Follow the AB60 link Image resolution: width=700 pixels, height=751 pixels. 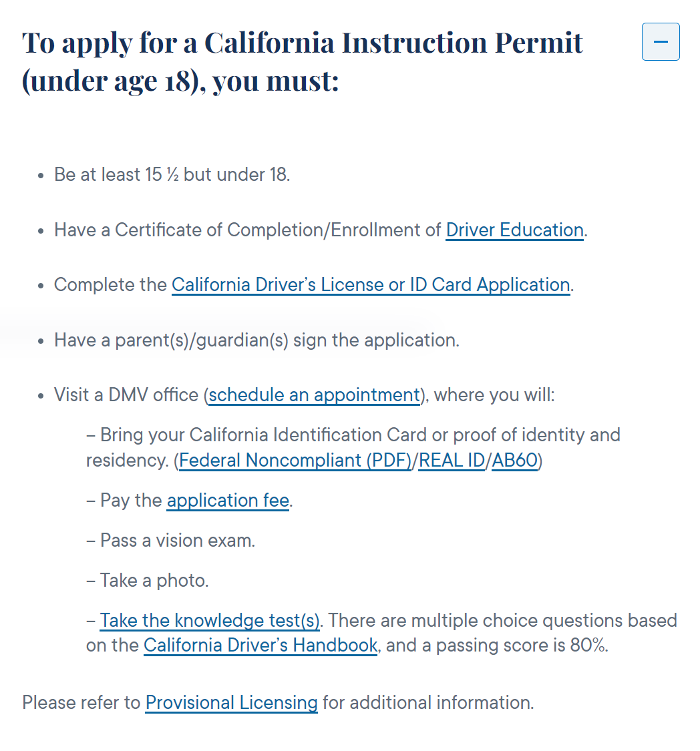point(514,461)
